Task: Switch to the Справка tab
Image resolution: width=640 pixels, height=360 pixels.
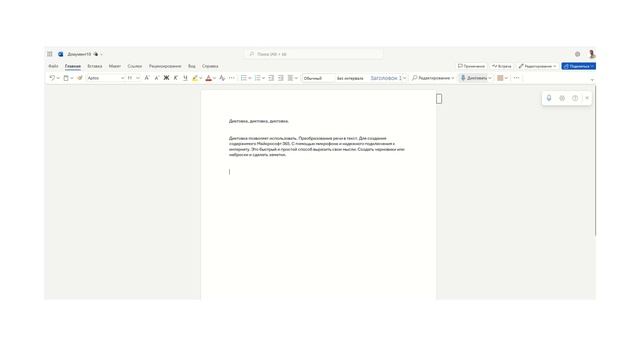Action: tap(210, 66)
